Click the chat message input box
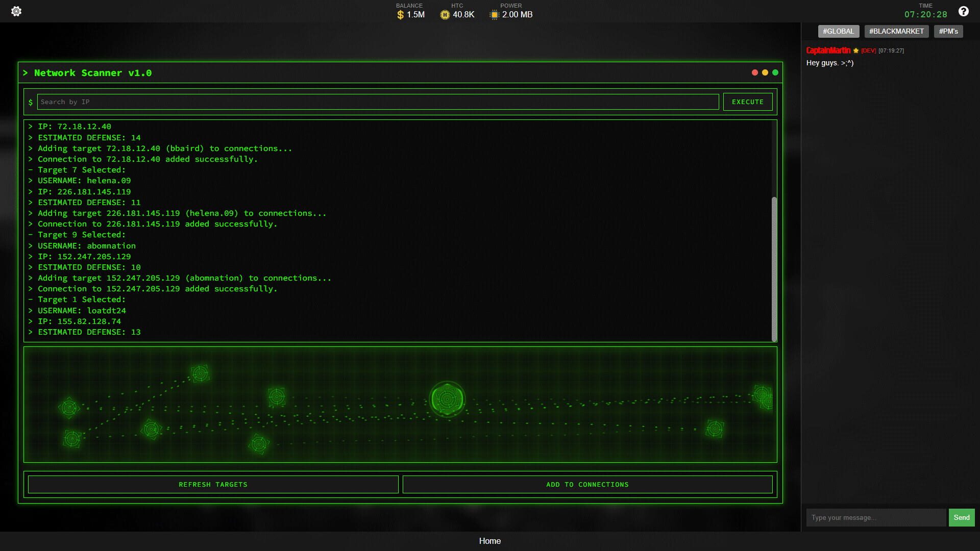This screenshot has width=980, height=551. [876, 517]
